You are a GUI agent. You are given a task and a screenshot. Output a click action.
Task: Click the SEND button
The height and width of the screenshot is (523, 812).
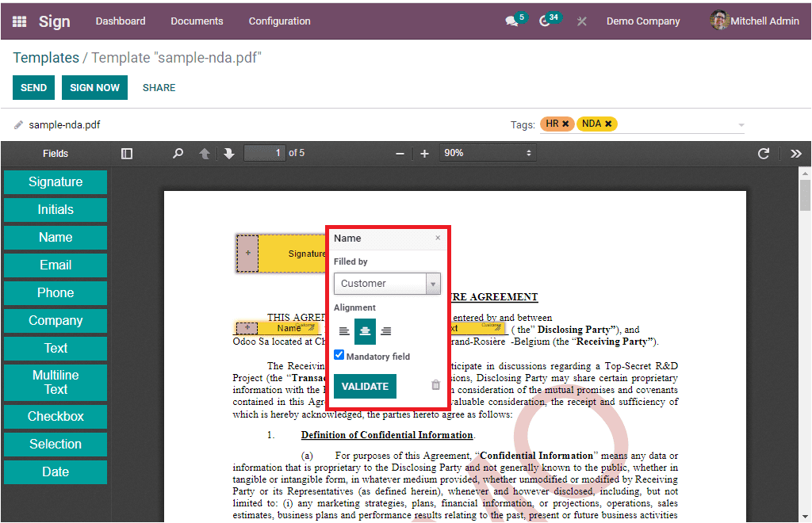tap(33, 87)
